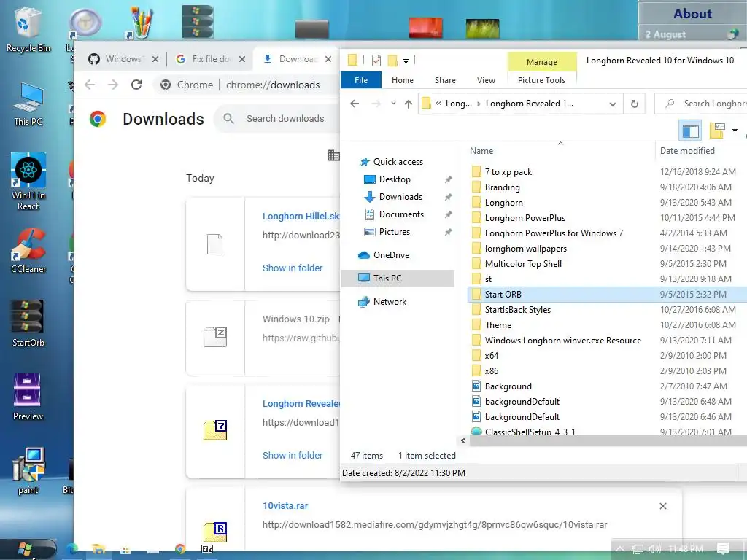Viewport: 747px width, 560px height.
Task: Click Chrome forward arrow button
Action: pos(113,85)
